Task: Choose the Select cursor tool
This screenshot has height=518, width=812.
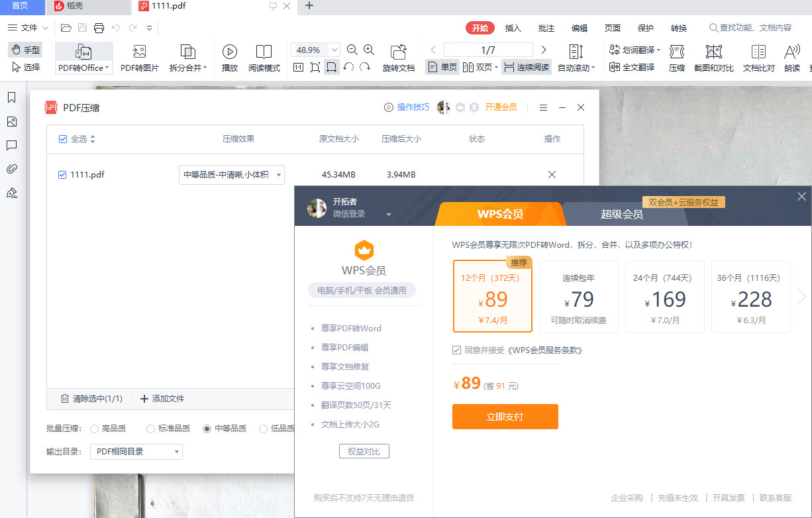Action: coord(26,67)
